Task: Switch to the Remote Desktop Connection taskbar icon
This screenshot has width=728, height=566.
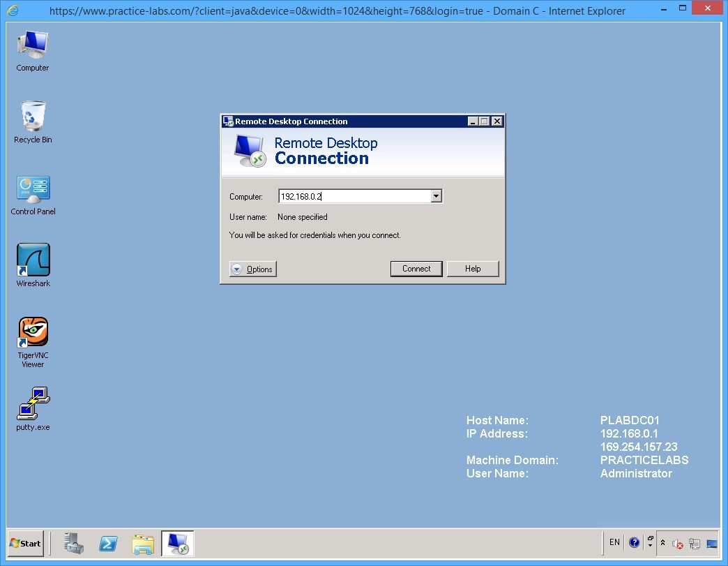Action: click(x=177, y=543)
